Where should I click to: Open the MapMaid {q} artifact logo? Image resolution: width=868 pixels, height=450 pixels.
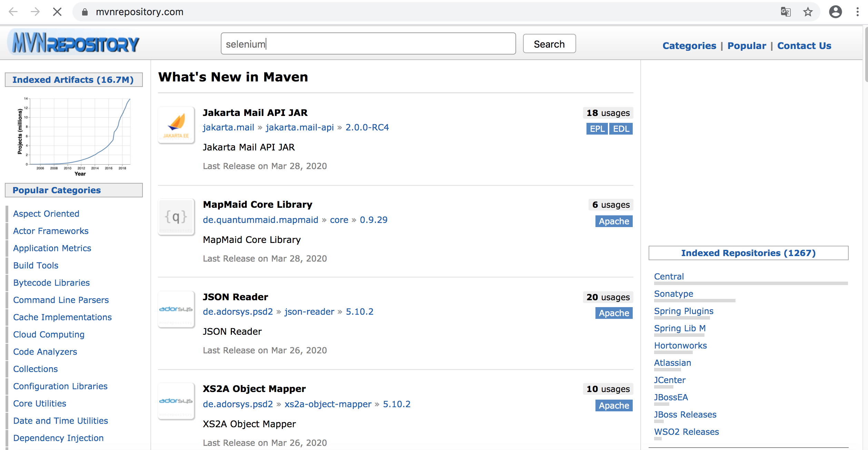click(x=176, y=217)
